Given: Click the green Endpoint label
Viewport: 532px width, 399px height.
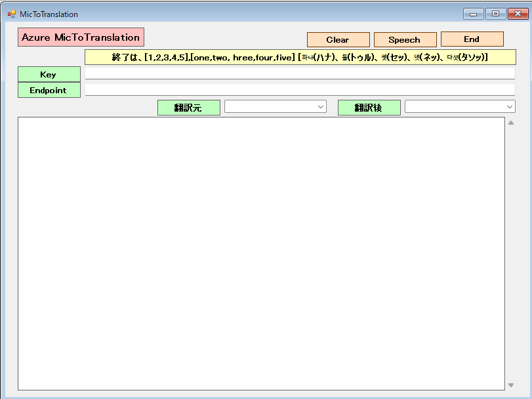Looking at the screenshot, I should (x=49, y=90).
